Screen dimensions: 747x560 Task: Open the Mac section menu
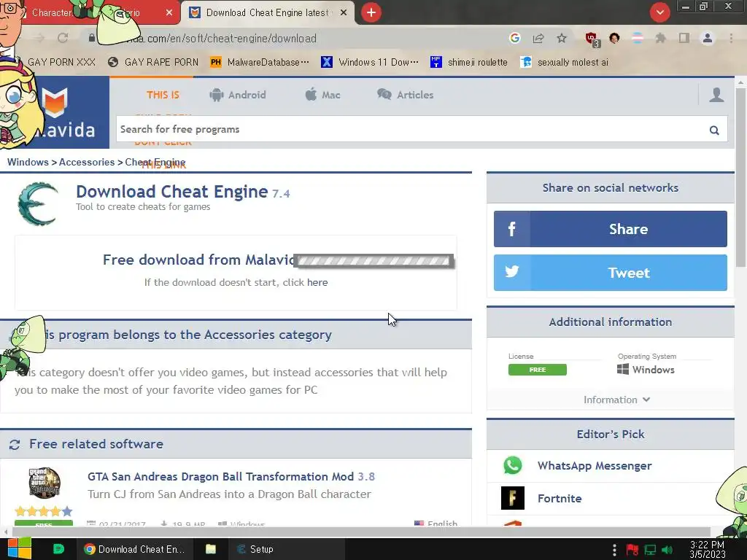click(322, 95)
